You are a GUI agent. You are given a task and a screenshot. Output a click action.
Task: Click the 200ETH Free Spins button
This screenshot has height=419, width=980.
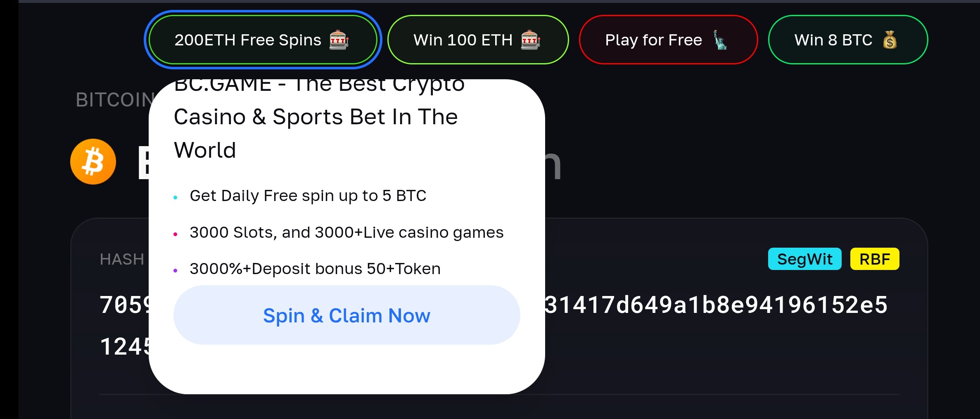coord(263,40)
